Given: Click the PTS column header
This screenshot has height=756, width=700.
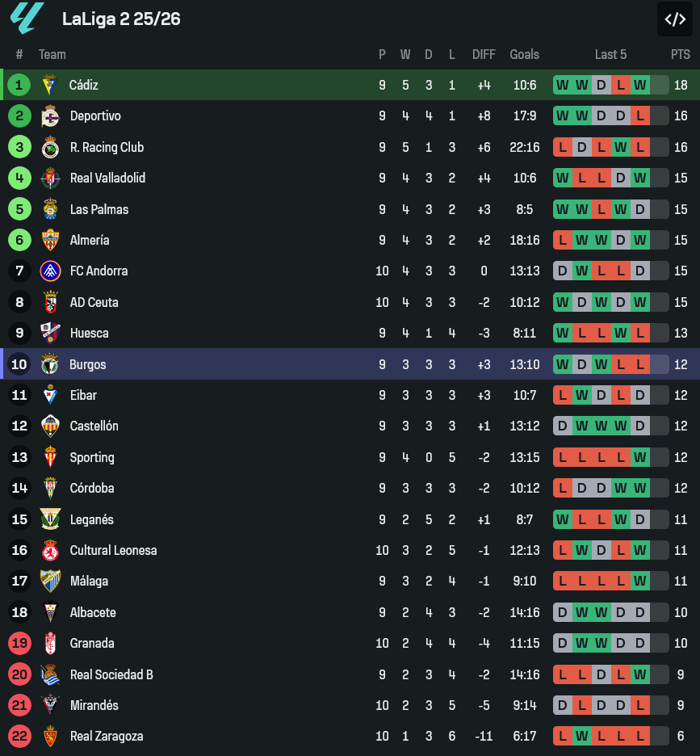Looking at the screenshot, I should (x=681, y=54).
